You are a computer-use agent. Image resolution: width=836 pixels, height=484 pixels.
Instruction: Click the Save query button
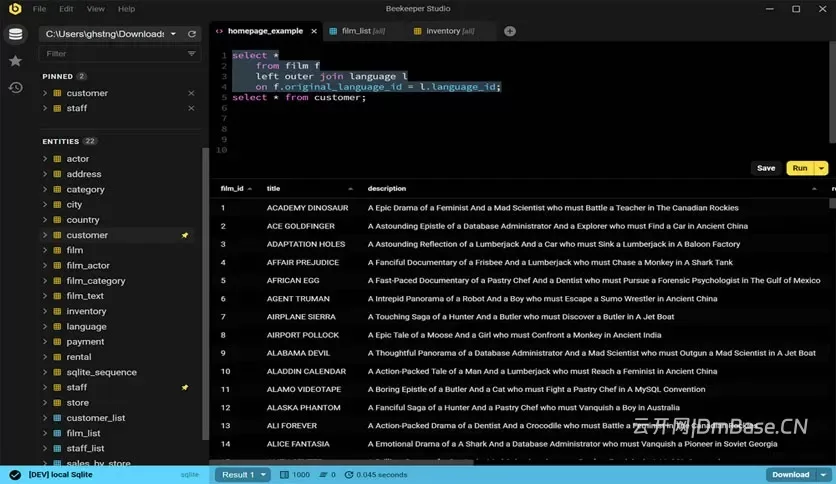point(766,168)
